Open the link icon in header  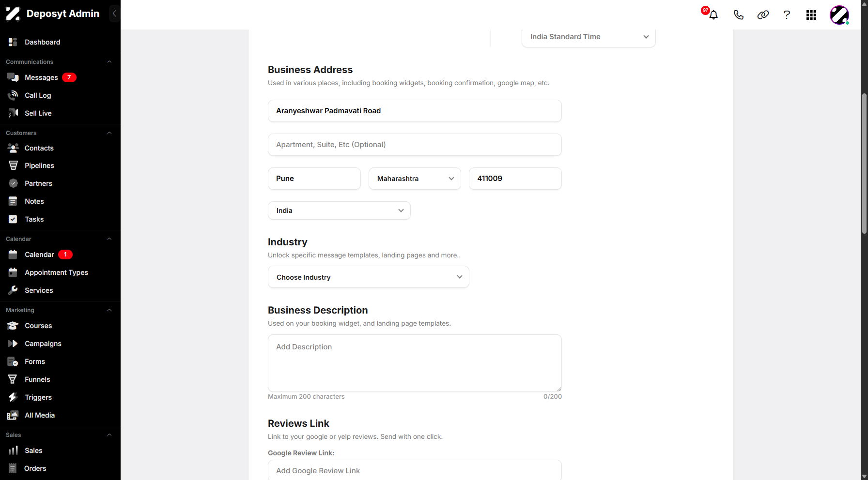click(763, 15)
